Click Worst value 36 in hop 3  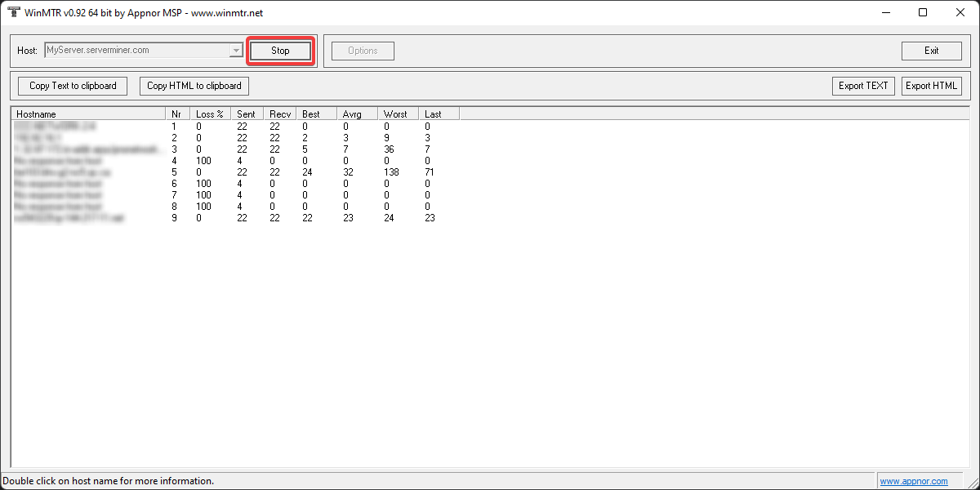pos(389,149)
